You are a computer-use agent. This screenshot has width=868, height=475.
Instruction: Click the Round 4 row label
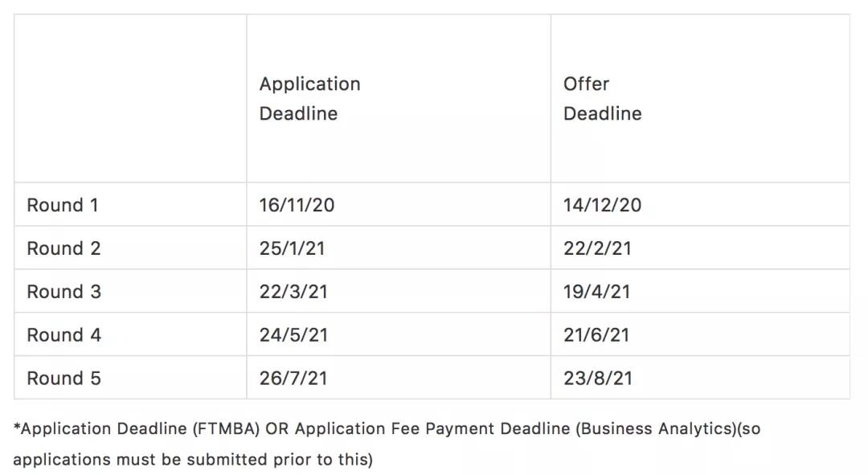[64, 335]
